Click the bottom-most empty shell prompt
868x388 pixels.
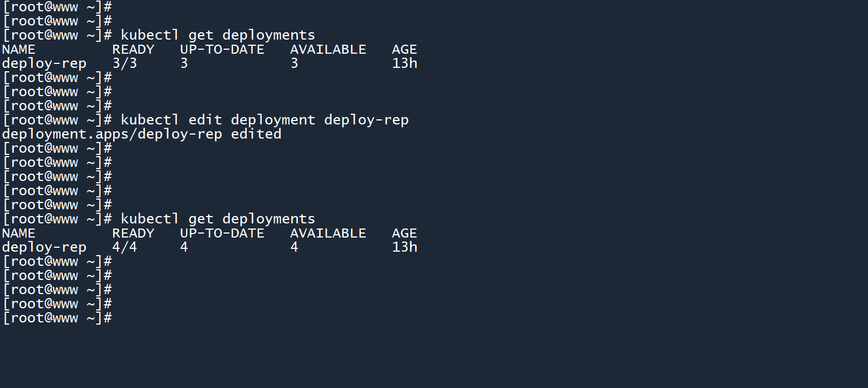click(57, 318)
